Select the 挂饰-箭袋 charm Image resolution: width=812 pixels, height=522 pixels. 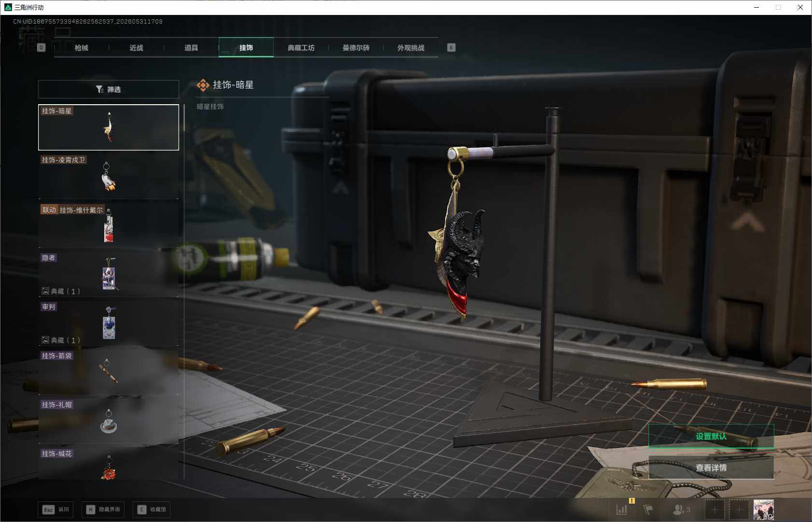tap(109, 372)
